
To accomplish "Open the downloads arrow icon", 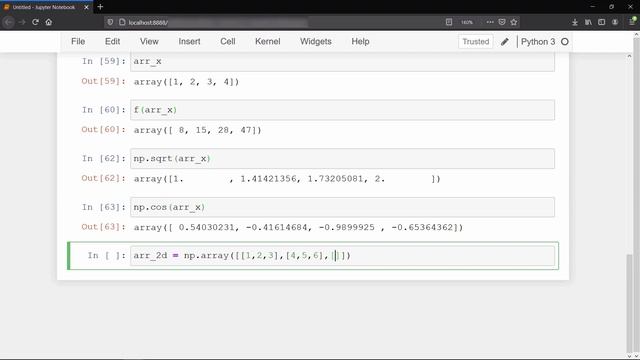I will click(575, 22).
